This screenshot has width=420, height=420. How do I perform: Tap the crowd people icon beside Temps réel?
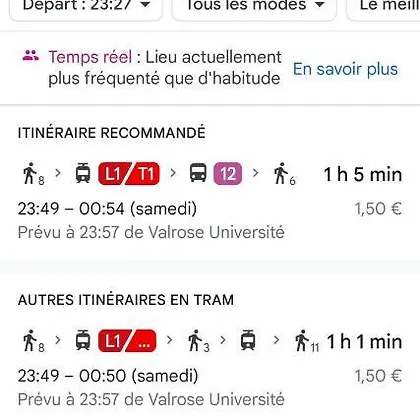[31, 56]
